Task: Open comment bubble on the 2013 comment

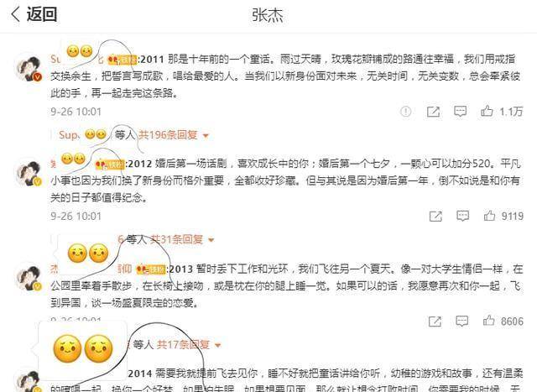Action: [x=462, y=321]
